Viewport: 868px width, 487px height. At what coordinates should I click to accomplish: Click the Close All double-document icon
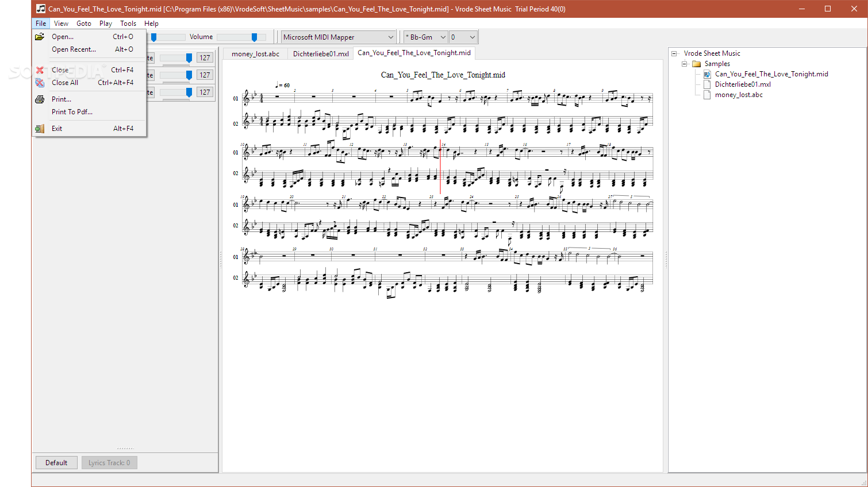coord(40,83)
